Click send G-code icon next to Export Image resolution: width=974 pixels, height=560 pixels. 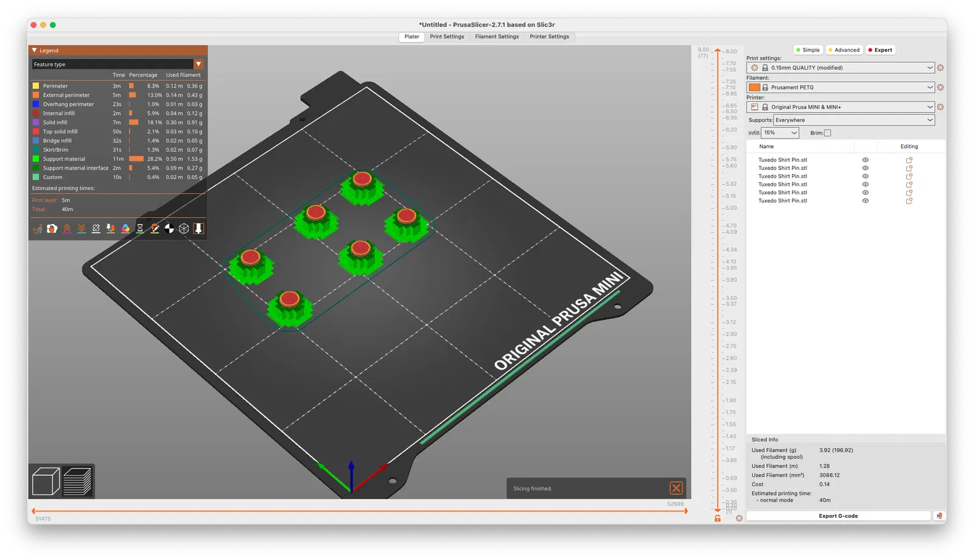(939, 516)
